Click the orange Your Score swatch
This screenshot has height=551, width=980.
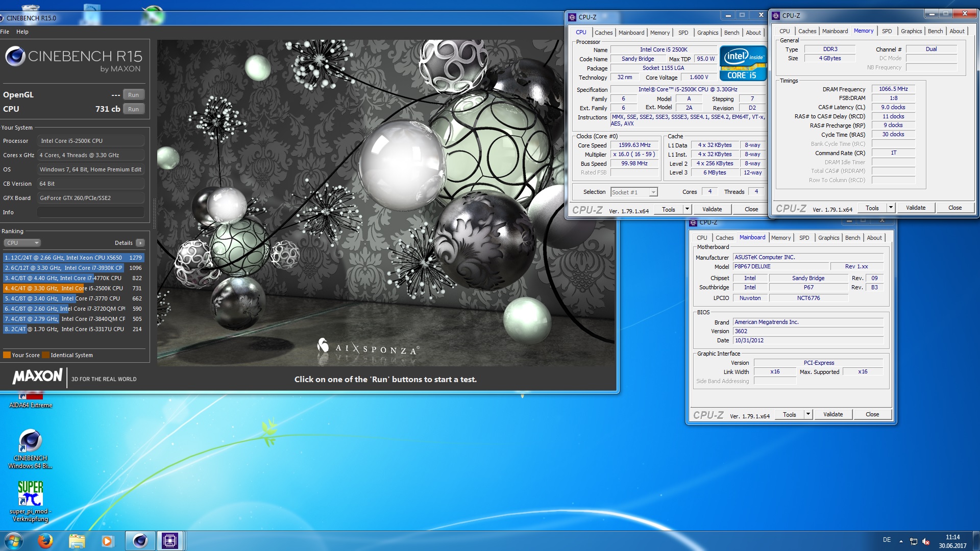tap(7, 355)
